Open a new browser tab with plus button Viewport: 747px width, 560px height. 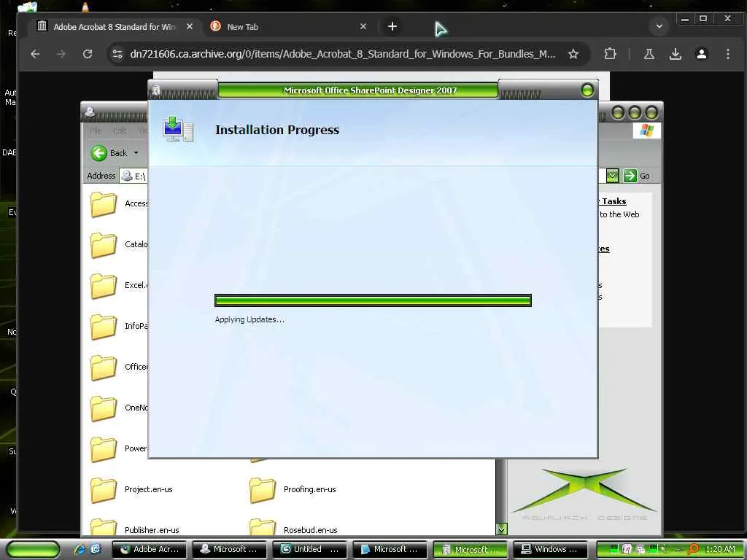pyautogui.click(x=392, y=27)
